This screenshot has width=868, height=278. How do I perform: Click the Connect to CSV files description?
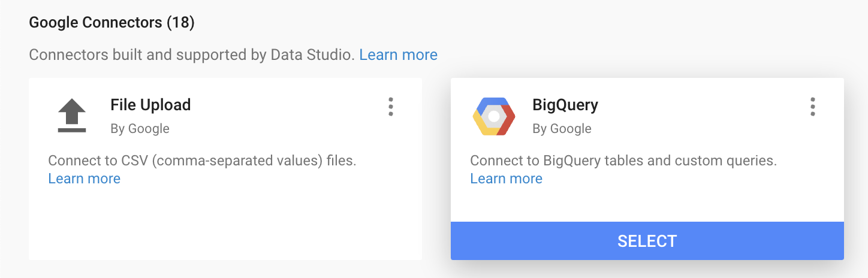(x=202, y=161)
